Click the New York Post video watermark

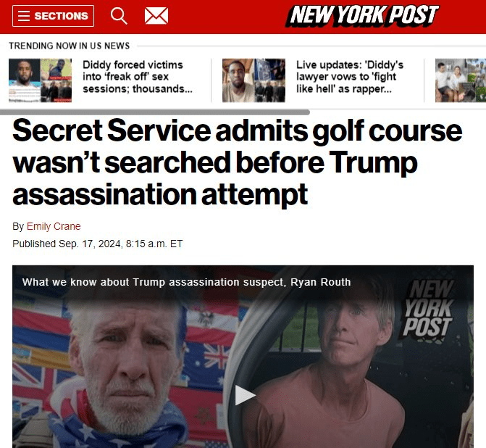tap(428, 309)
